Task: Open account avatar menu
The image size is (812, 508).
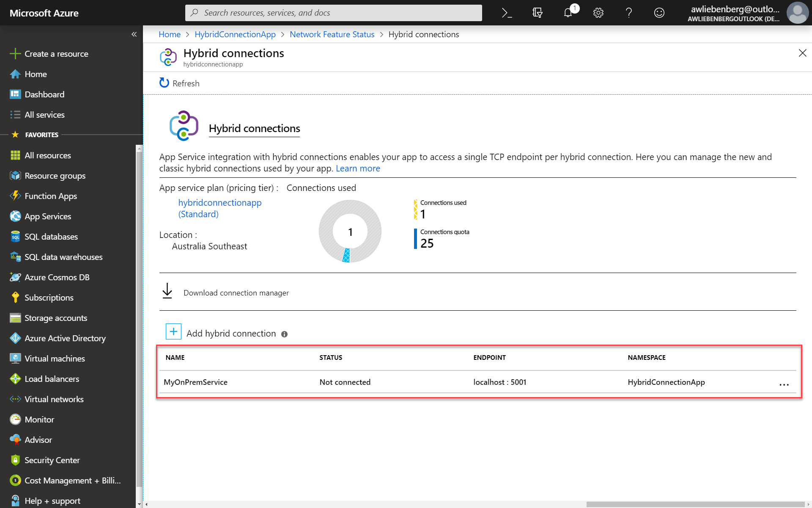Action: (x=797, y=13)
